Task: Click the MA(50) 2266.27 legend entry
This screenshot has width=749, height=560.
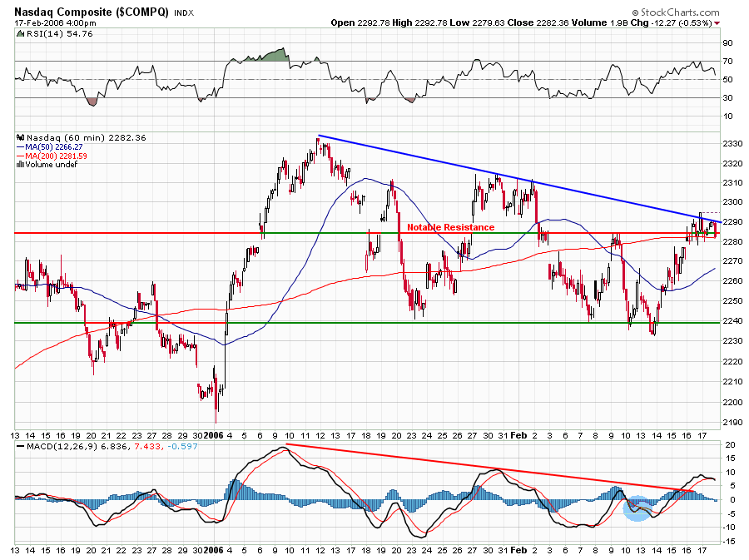Action: (53, 147)
